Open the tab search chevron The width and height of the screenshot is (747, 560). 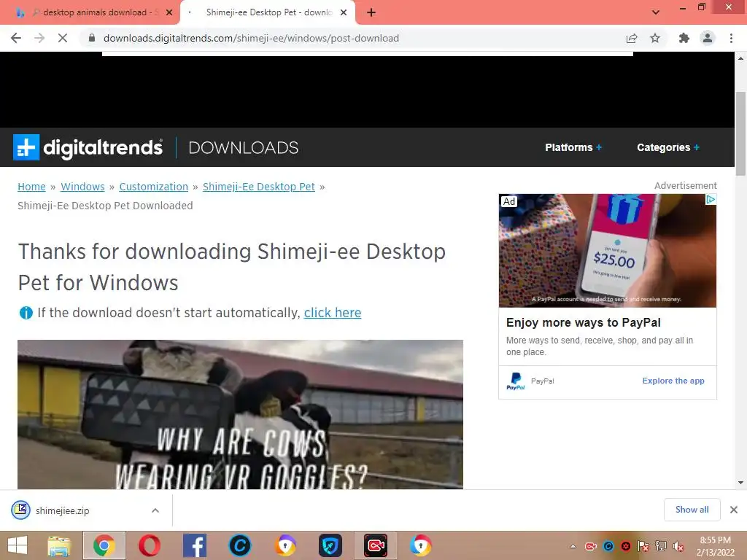click(656, 12)
